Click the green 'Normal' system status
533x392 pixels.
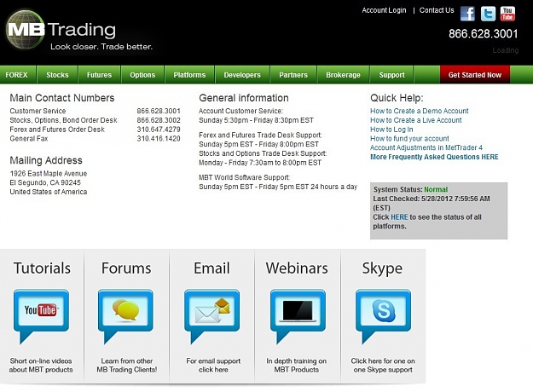[x=436, y=189]
